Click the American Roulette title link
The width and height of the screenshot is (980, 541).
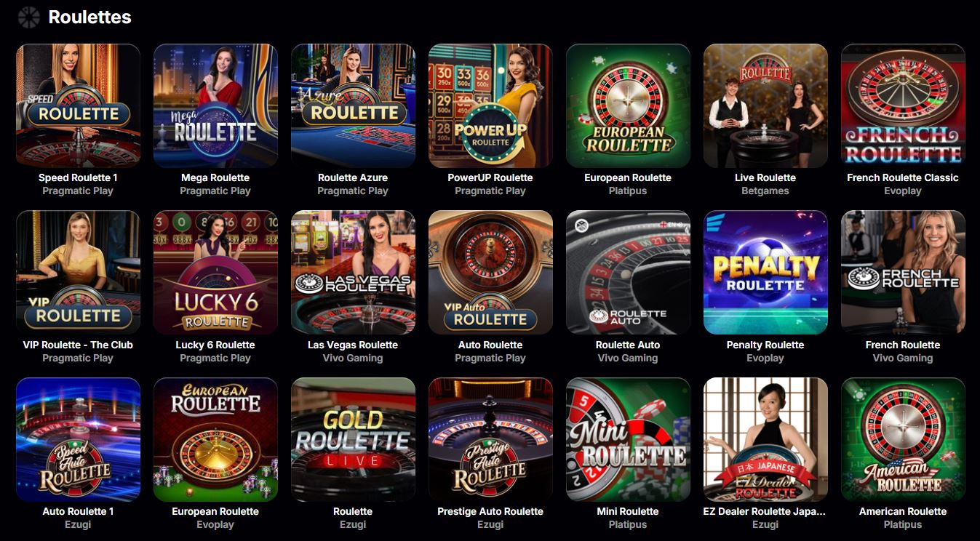903,511
